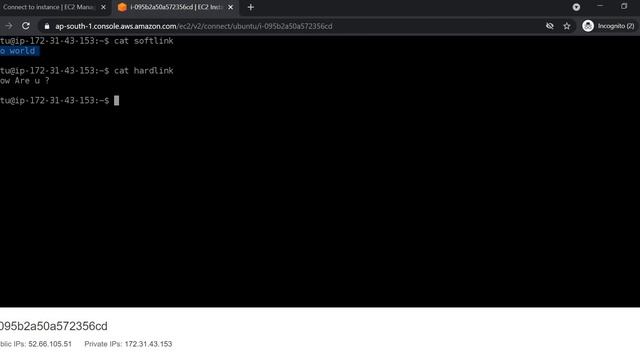
Task: Switch to the Connect to instance tab
Action: (49, 7)
